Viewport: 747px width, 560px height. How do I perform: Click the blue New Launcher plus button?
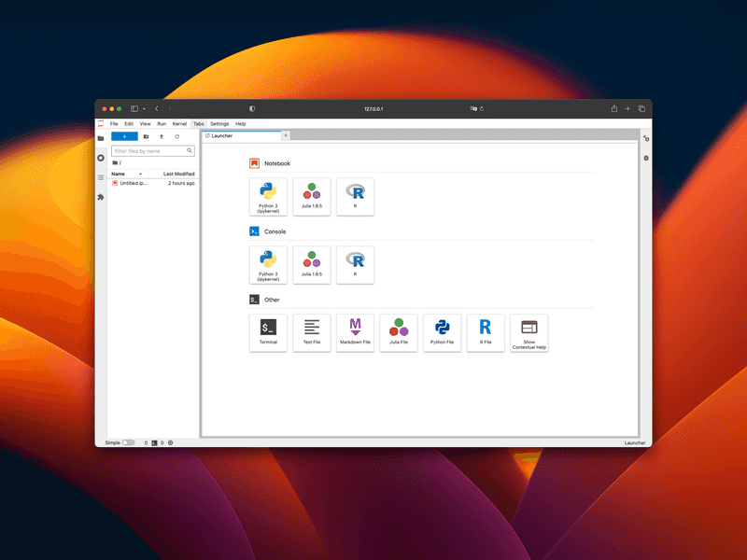pyautogui.click(x=124, y=136)
